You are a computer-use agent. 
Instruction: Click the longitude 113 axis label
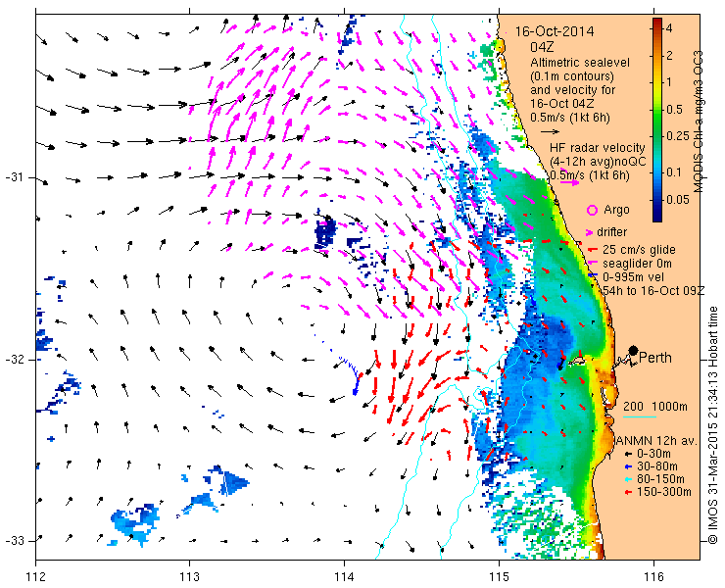pyautogui.click(x=189, y=577)
